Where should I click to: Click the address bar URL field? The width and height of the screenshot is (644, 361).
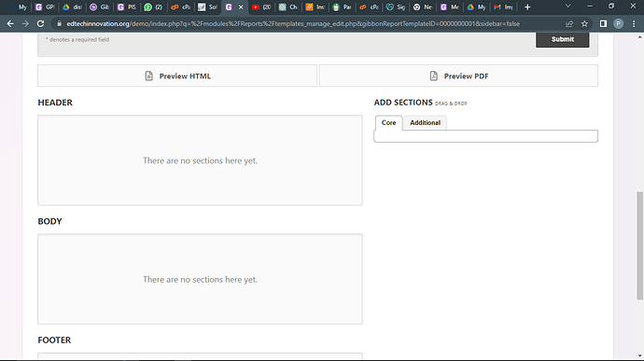point(293,24)
